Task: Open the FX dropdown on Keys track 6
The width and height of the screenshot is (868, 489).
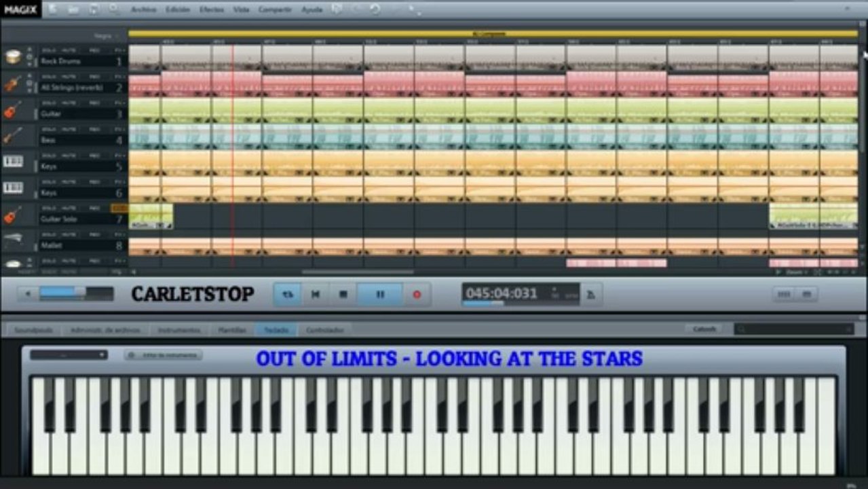Action: (119, 182)
